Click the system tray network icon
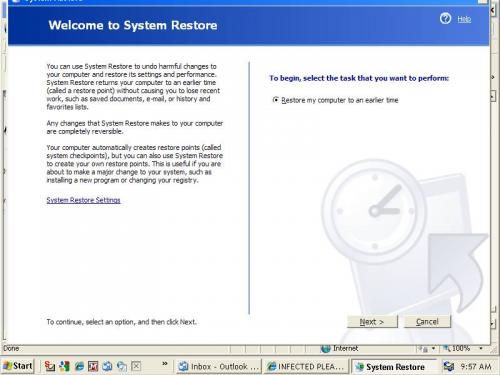500x375 pixels. [448, 367]
